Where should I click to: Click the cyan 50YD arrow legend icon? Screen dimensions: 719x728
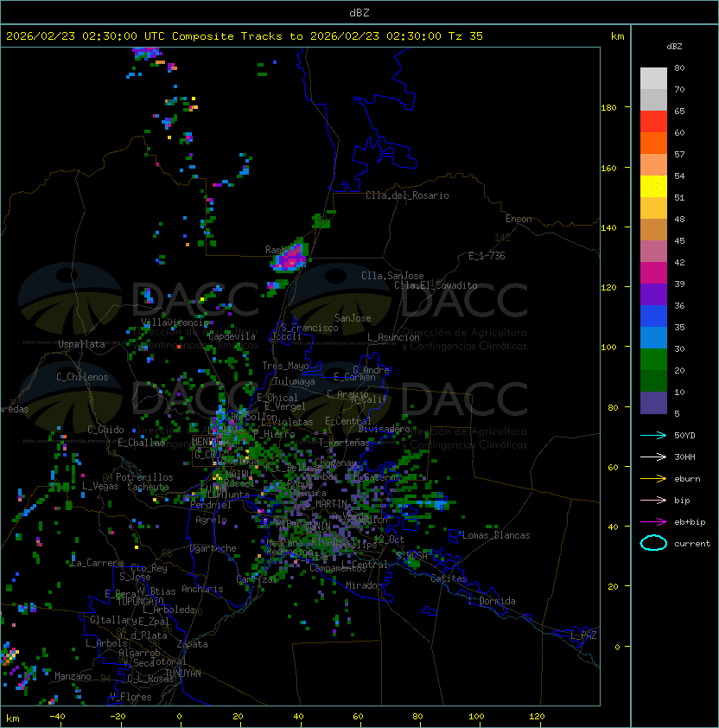[x=653, y=436]
